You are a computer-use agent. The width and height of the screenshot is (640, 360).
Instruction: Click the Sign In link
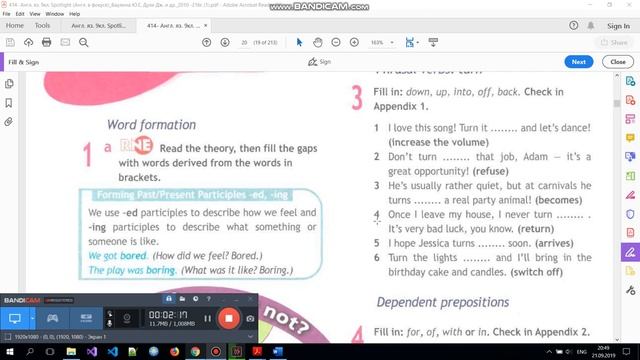(618, 26)
